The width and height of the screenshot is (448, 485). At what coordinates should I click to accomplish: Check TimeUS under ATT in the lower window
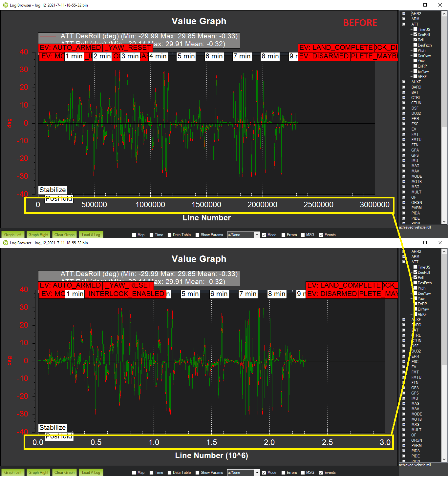[x=415, y=267]
